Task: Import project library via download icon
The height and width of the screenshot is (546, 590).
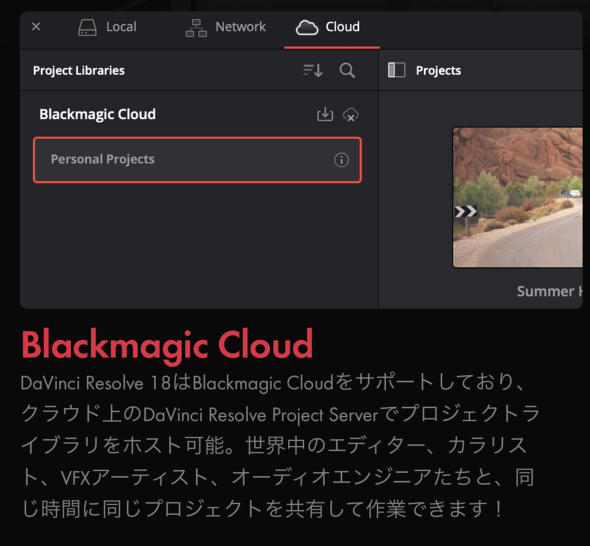Action: [x=325, y=114]
